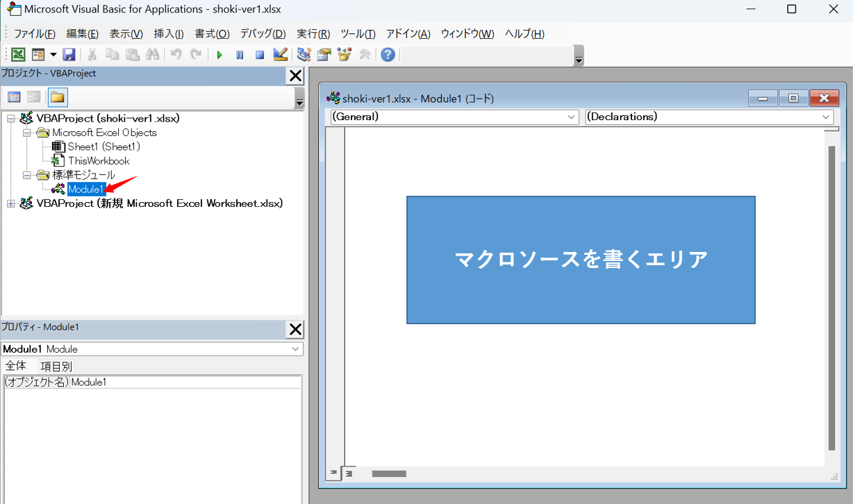This screenshot has height=504, width=853.
Task: Collapse VBAProject (shoki-ver1.xlsx) tree node
Action: [x=10, y=119]
